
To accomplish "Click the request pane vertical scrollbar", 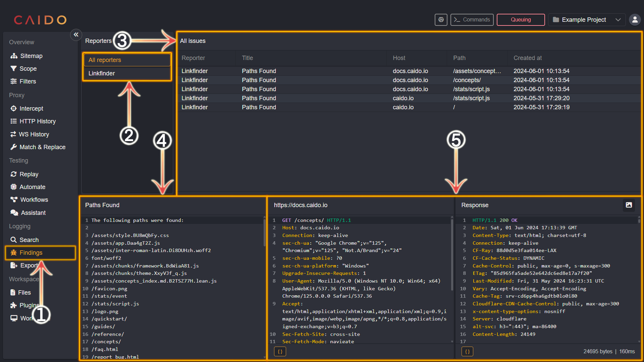I will 452,255.
